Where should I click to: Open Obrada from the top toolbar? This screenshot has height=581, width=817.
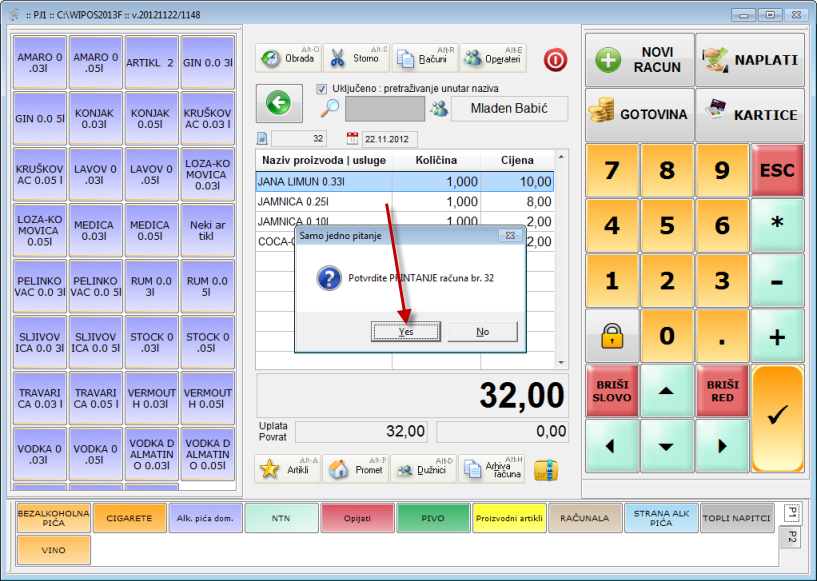coord(288,58)
